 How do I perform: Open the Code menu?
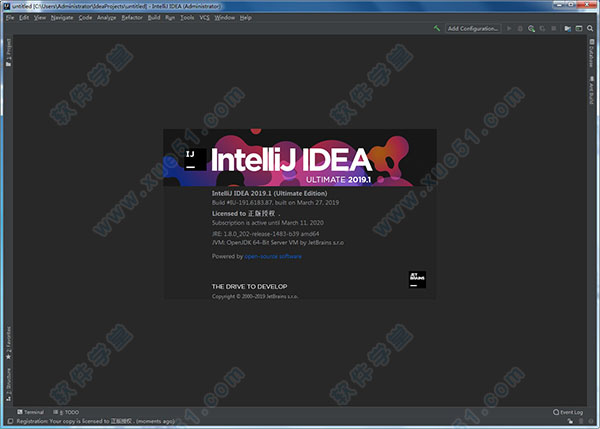[85, 18]
